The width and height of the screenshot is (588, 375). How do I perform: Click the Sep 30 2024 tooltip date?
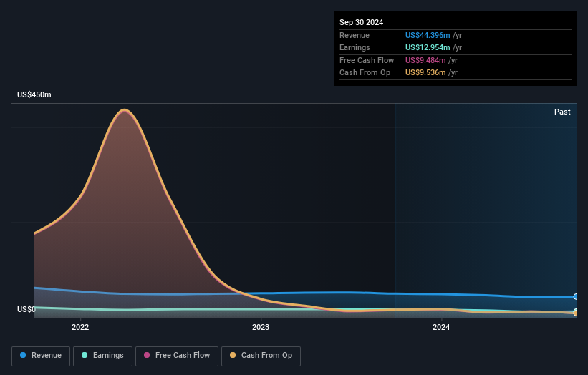pos(362,22)
